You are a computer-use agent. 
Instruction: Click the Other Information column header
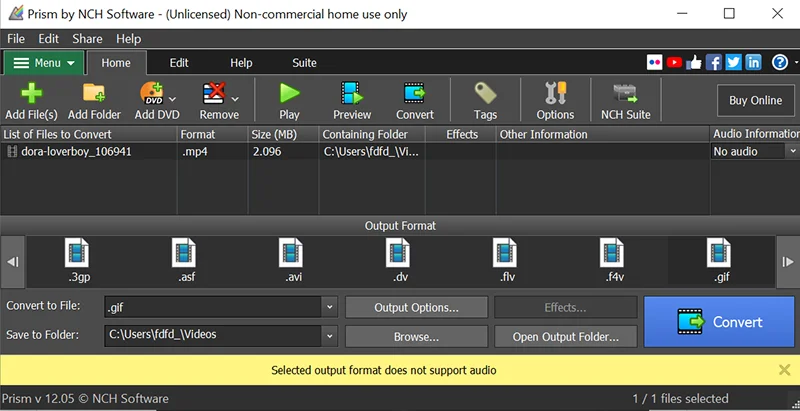pyautogui.click(x=603, y=134)
